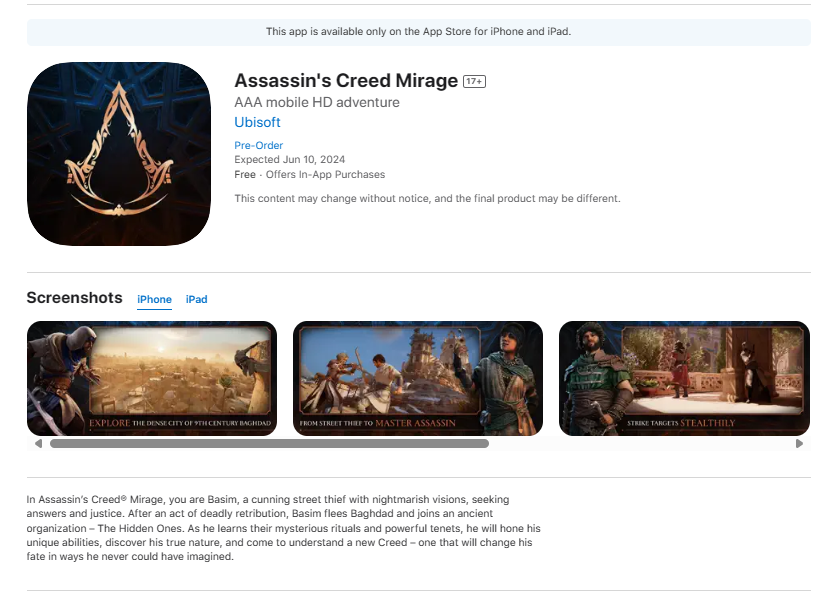
Task: Click the App Store availability banner
Action: [x=418, y=31]
